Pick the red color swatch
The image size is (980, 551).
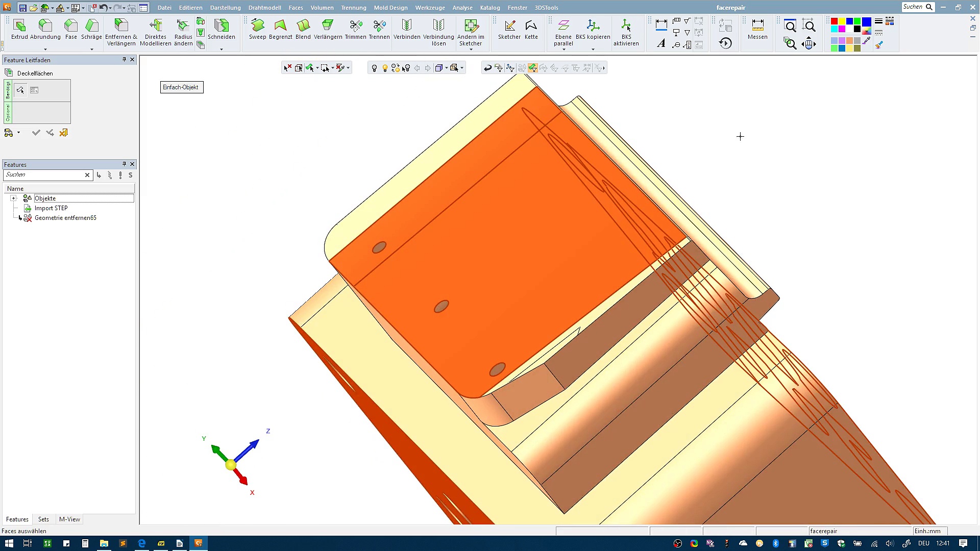tap(834, 21)
